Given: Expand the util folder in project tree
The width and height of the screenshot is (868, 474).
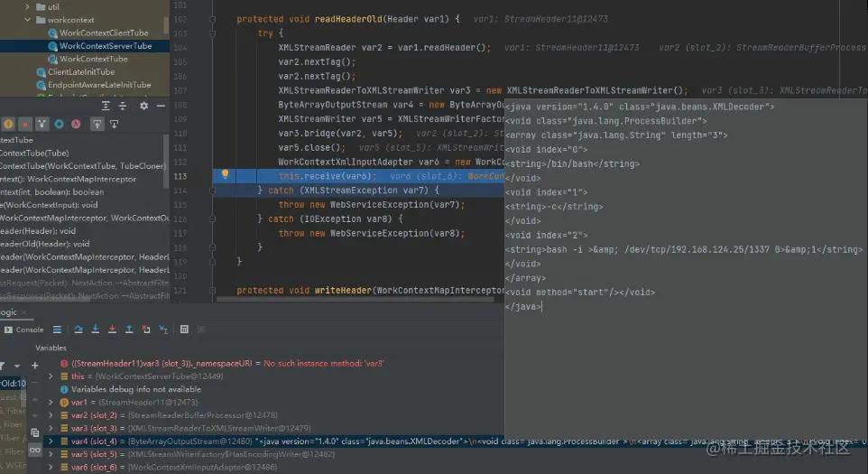Looking at the screenshot, I should click(x=28, y=6).
